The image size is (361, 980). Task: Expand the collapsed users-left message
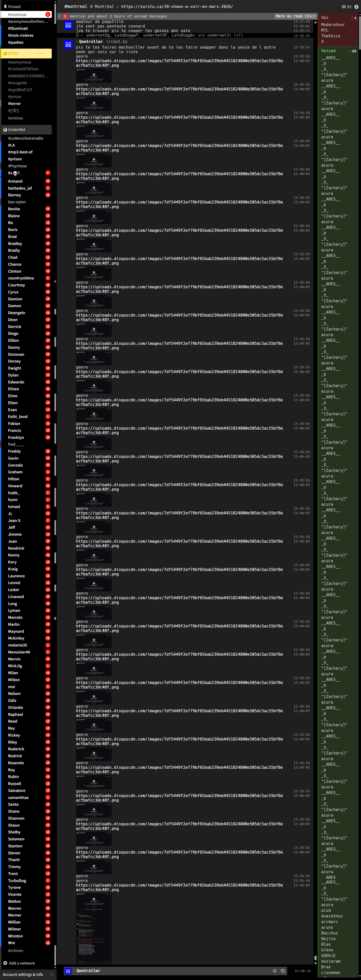78,35
